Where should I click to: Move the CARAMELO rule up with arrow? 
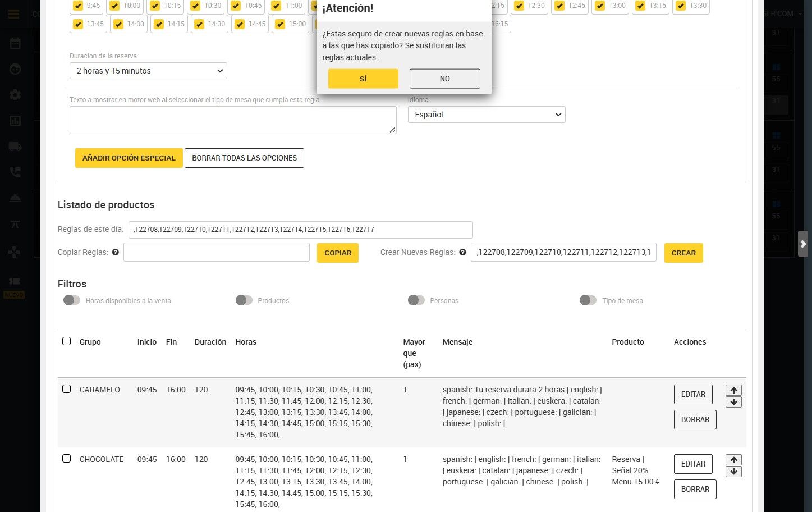(x=733, y=390)
